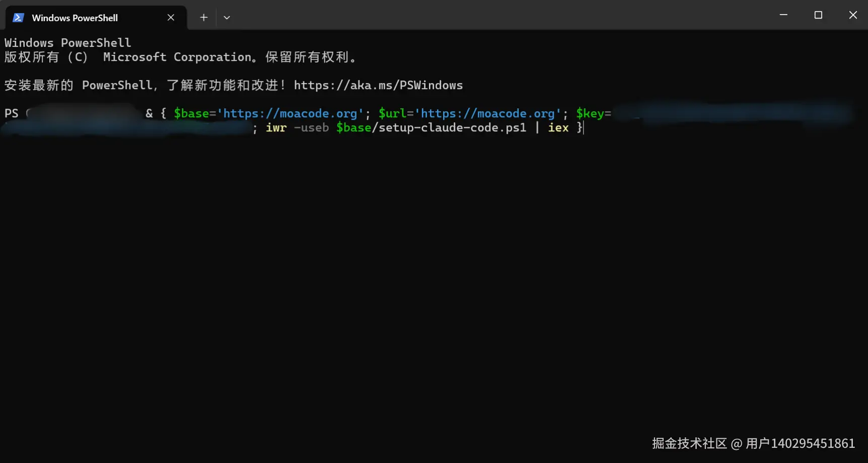Click the 'Windows PowerShell' banner line
Image resolution: width=868 pixels, height=463 pixels.
click(68, 43)
